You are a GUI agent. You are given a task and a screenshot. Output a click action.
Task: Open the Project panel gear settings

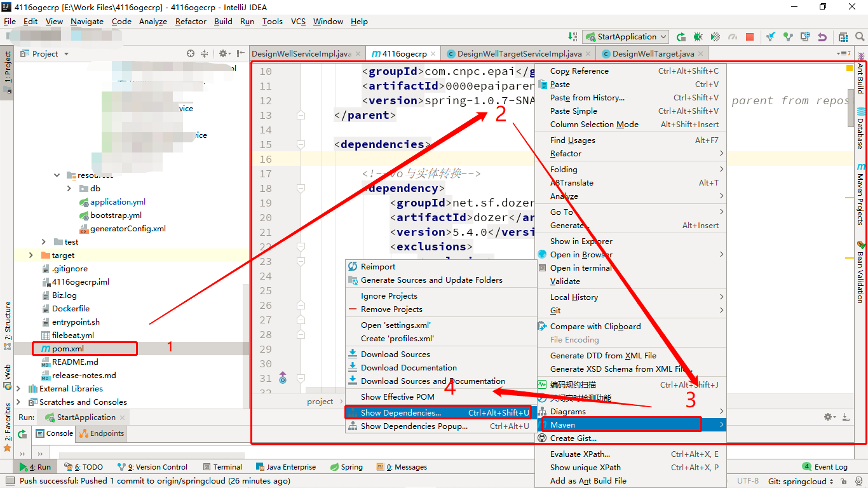coord(224,54)
